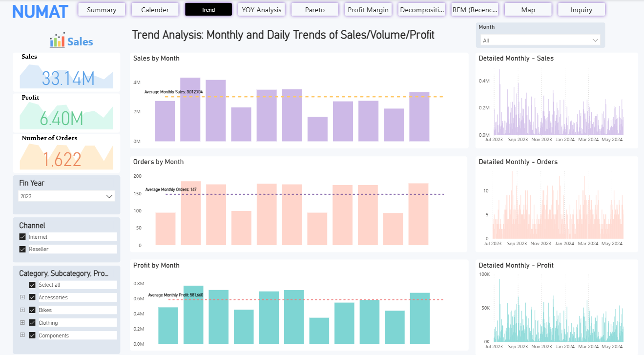Click the Category, Subcategory, Pro... slicer header
The height and width of the screenshot is (355, 644).
(63, 273)
